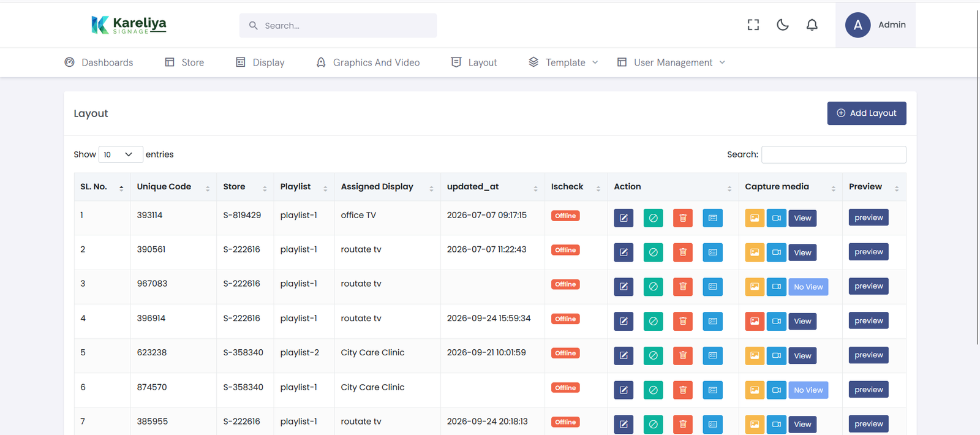Open Graphics And Video

pyautogui.click(x=368, y=62)
